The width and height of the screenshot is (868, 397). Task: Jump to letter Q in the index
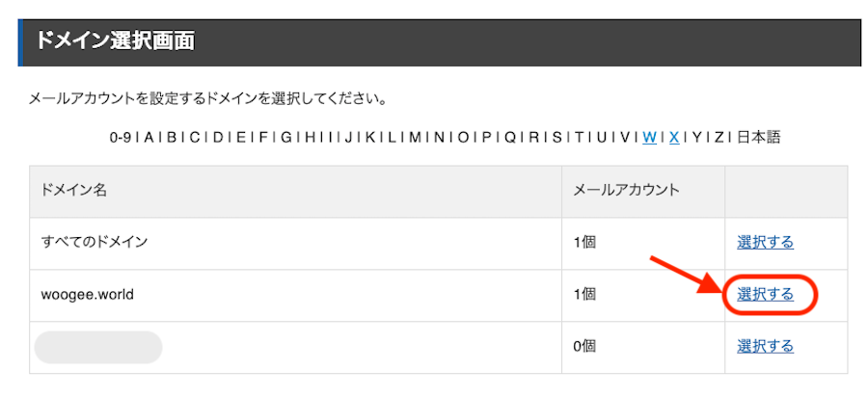tap(510, 137)
